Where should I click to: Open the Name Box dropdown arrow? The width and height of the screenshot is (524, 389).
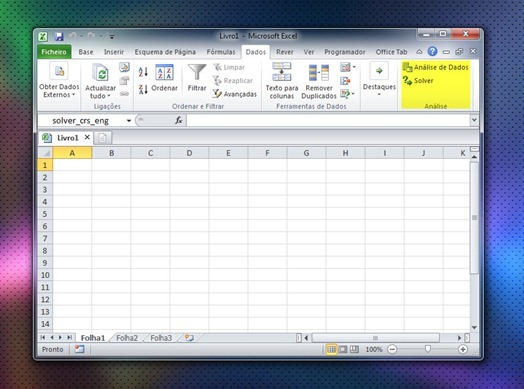click(129, 121)
